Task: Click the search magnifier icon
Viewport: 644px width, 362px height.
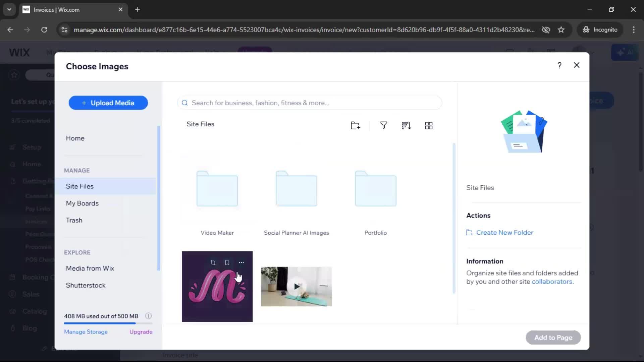Action: point(185,103)
